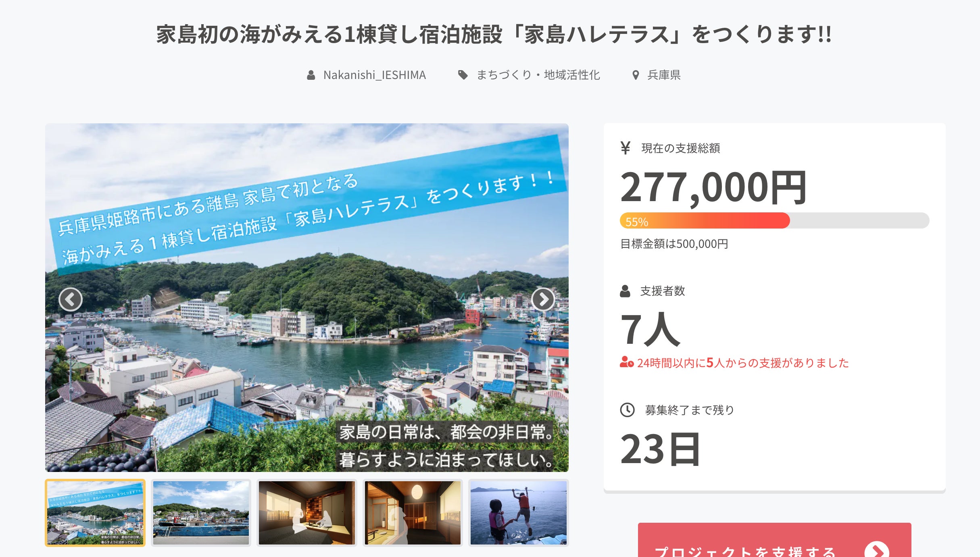Click the tag icon next to まちづくり・地域活性化
Screen dimensions: 980x557
click(x=463, y=75)
